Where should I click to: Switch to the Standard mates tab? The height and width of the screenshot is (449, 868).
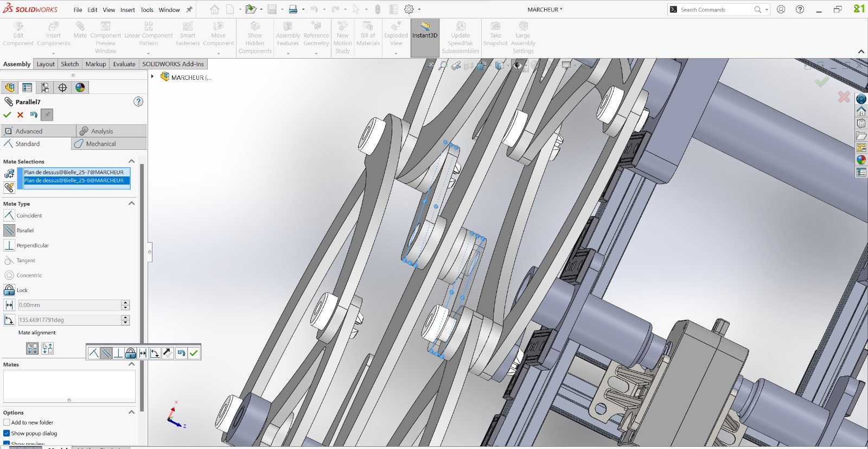tap(36, 144)
